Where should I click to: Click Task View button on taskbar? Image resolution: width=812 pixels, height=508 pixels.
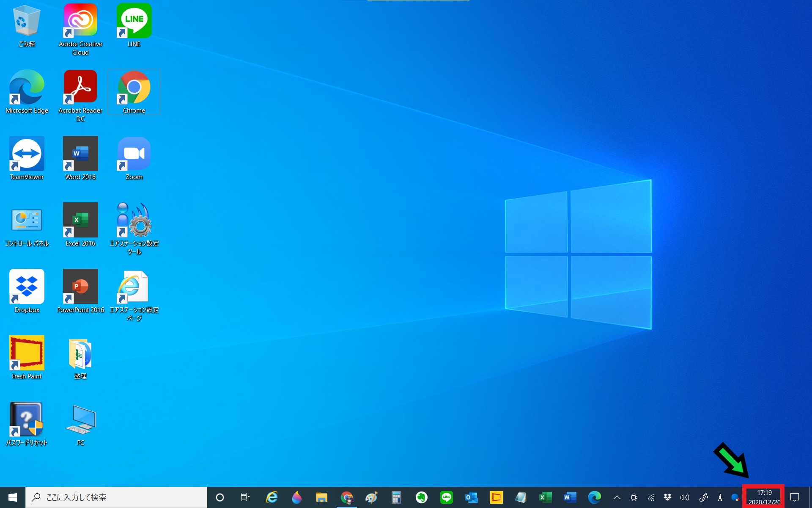click(x=244, y=496)
